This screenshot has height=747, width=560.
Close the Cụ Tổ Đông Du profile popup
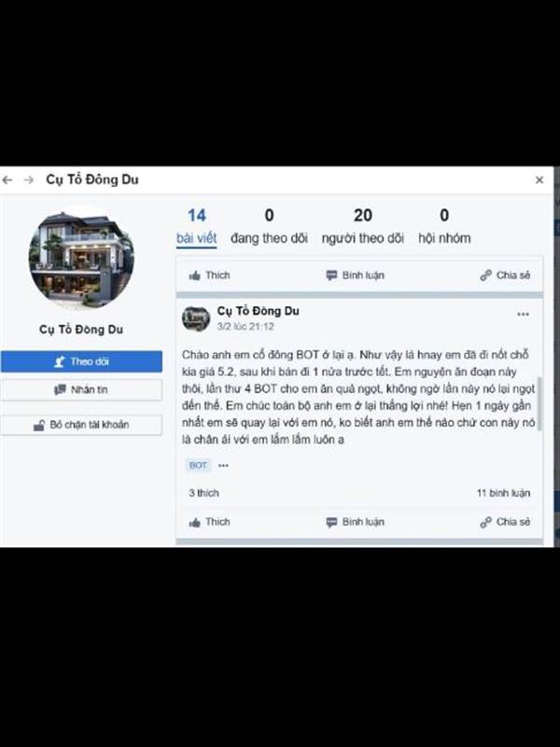point(539,179)
